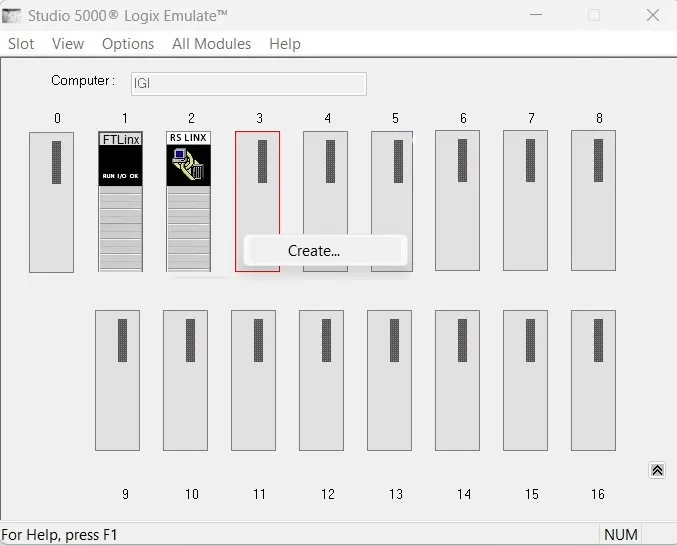The width and height of the screenshot is (677, 546).
Task: Select empty chassis slot 14
Action: 458,380
